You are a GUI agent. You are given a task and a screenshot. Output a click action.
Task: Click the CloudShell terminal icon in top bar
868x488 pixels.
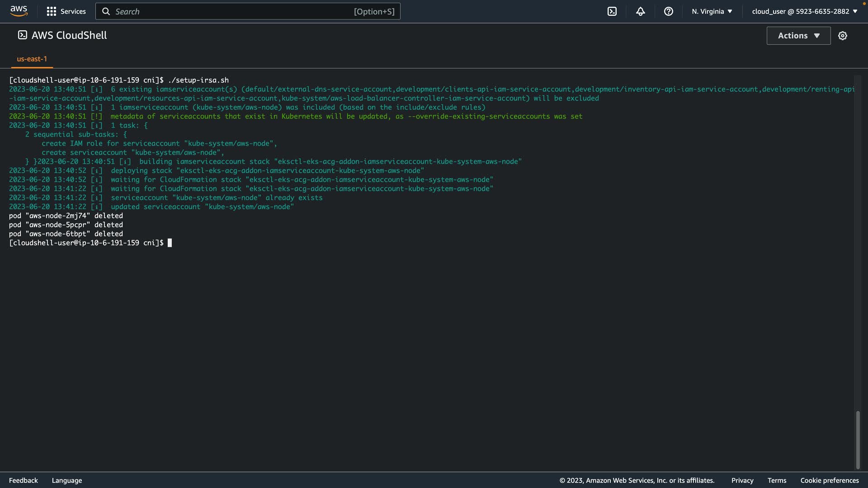tap(612, 11)
